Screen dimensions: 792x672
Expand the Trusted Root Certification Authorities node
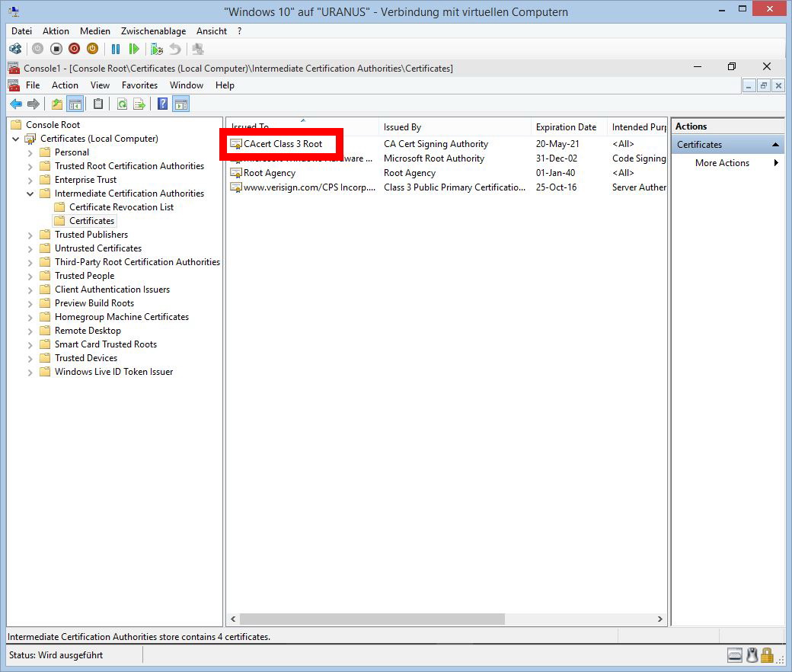coord(30,166)
